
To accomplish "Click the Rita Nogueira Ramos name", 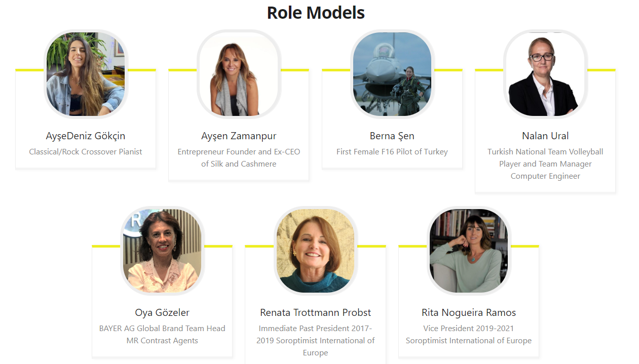I will coord(469,312).
